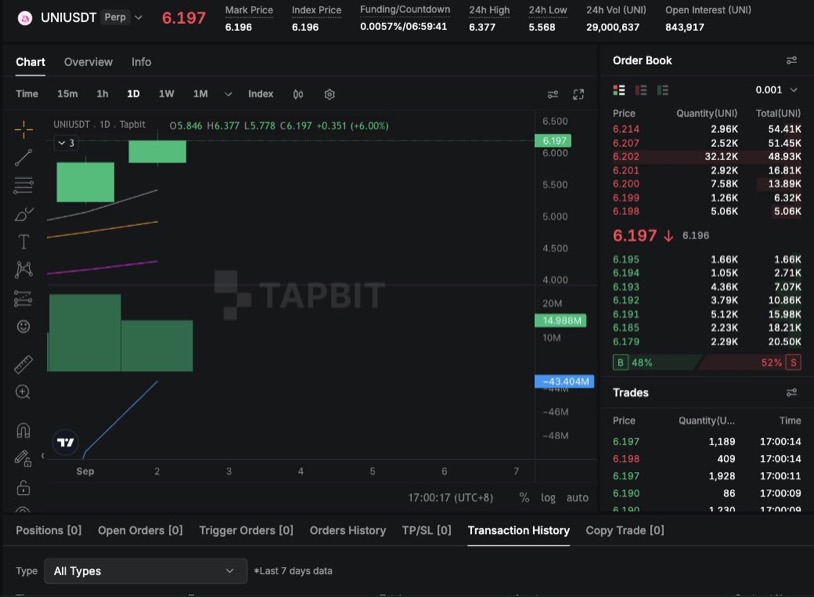Click the buy/sell 48% 52% ratio bar
This screenshot has width=814, height=597.
coord(707,362)
